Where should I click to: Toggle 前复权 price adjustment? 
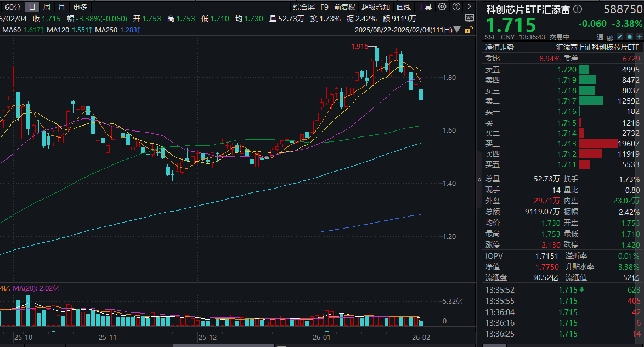click(344, 7)
